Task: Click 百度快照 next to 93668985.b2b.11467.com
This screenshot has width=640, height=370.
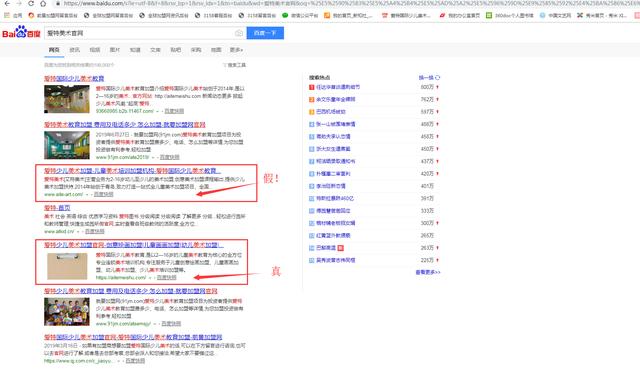Action: coord(174,111)
